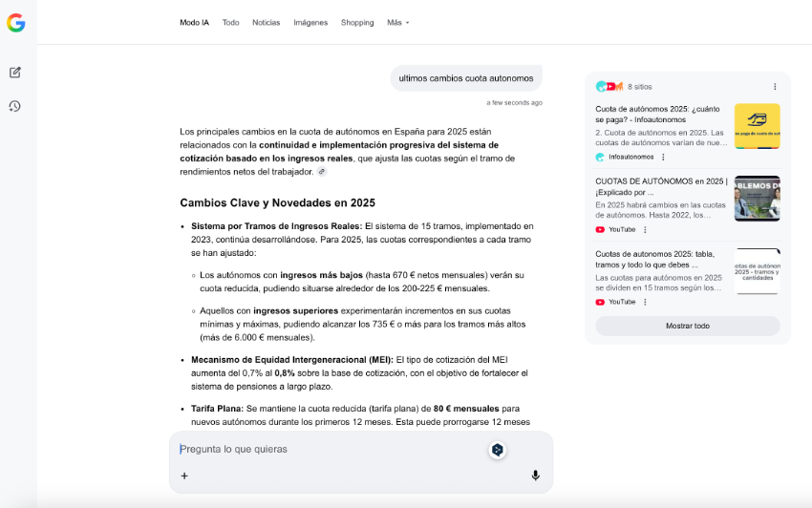Open the search history clock icon
The image size is (812, 508).
coord(15,106)
